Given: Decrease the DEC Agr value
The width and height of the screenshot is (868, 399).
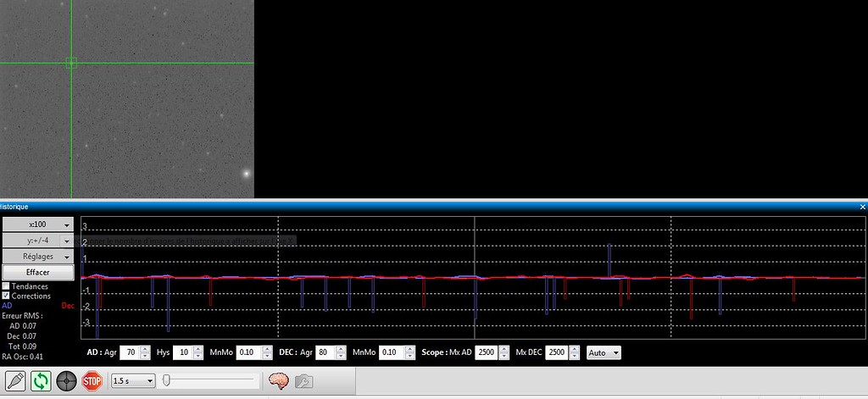Looking at the screenshot, I should tap(341, 356).
